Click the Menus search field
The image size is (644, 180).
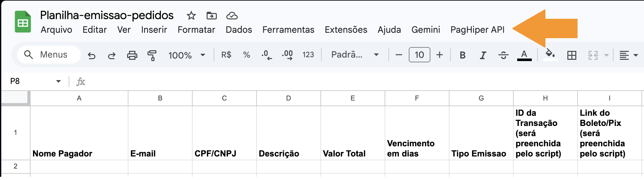49,55
